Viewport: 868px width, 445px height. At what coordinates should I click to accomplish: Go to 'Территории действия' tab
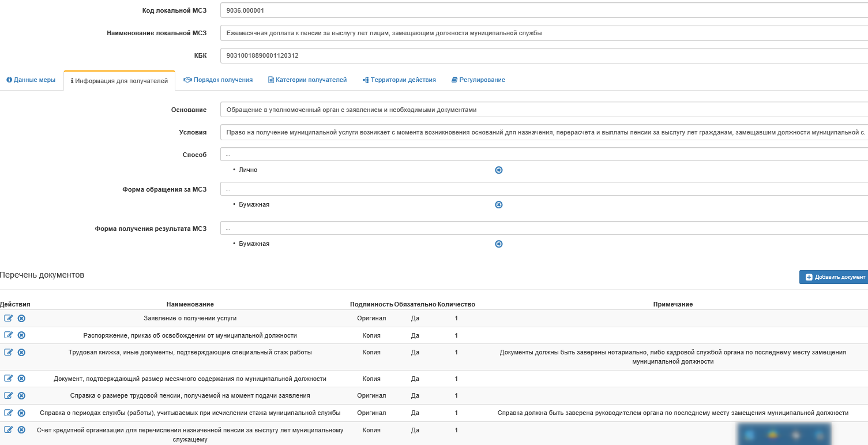pos(399,80)
